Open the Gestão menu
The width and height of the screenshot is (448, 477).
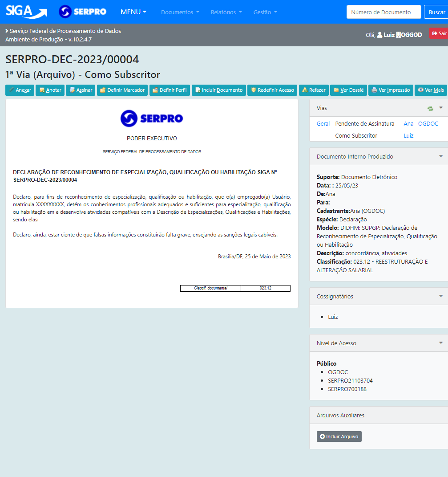click(x=265, y=12)
